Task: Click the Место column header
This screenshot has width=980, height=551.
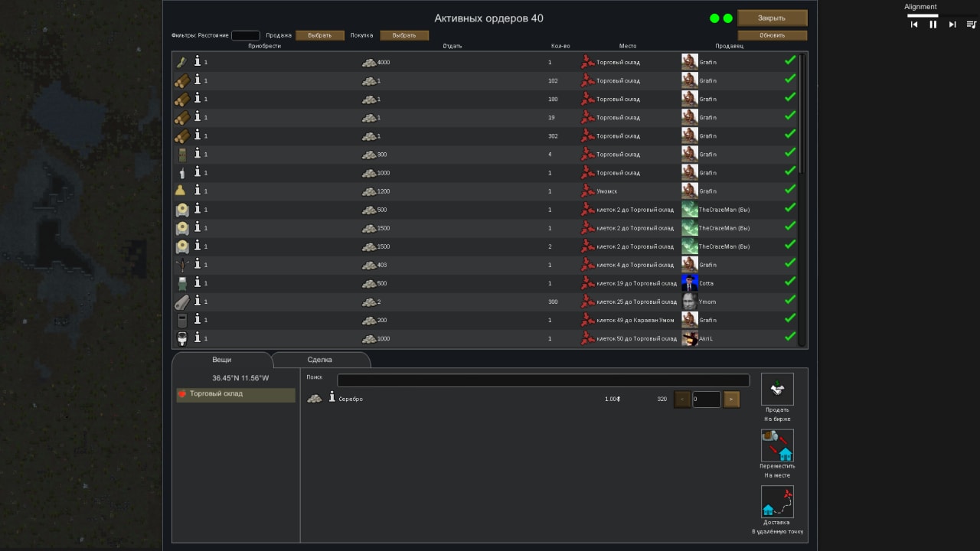Action: (x=628, y=46)
